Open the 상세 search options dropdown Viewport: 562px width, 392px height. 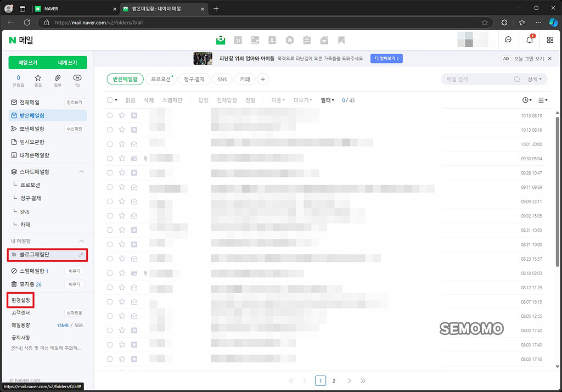coord(535,79)
